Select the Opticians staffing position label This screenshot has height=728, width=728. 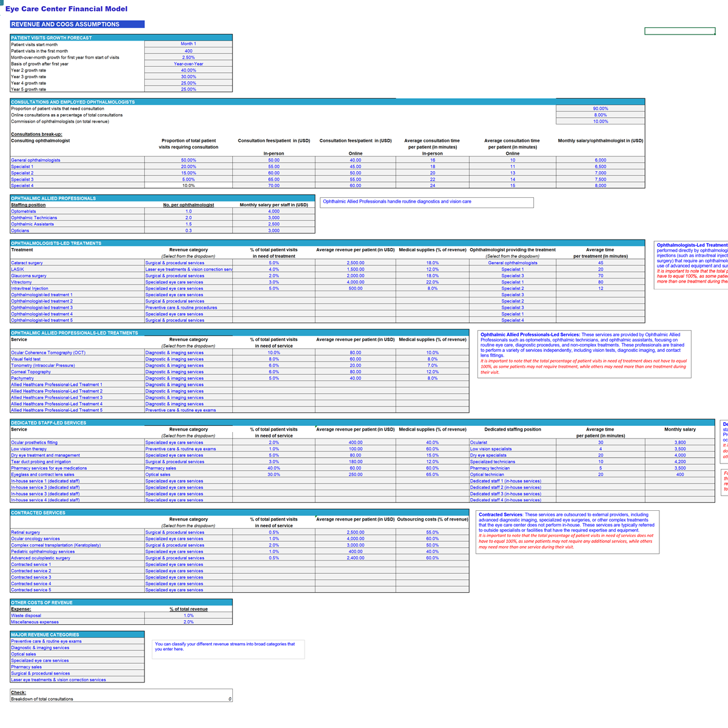click(19, 231)
